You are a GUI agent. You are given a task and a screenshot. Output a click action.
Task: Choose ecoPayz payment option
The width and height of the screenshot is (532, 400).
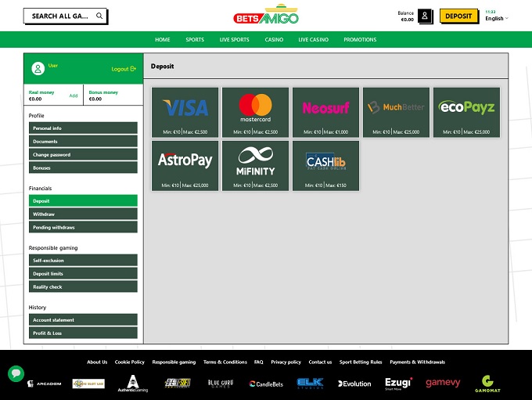click(466, 112)
